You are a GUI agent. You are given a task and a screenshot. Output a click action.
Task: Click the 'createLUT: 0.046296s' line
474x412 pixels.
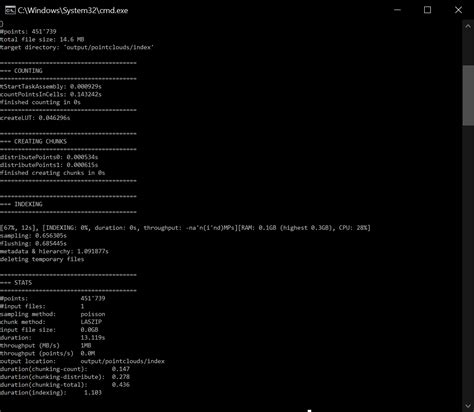click(x=35, y=118)
